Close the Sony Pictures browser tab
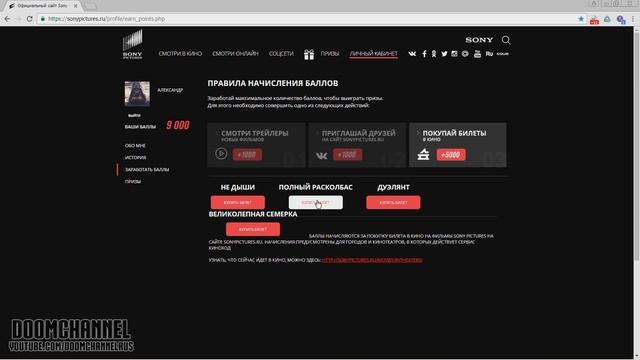The width and height of the screenshot is (640, 360). click(76, 6)
